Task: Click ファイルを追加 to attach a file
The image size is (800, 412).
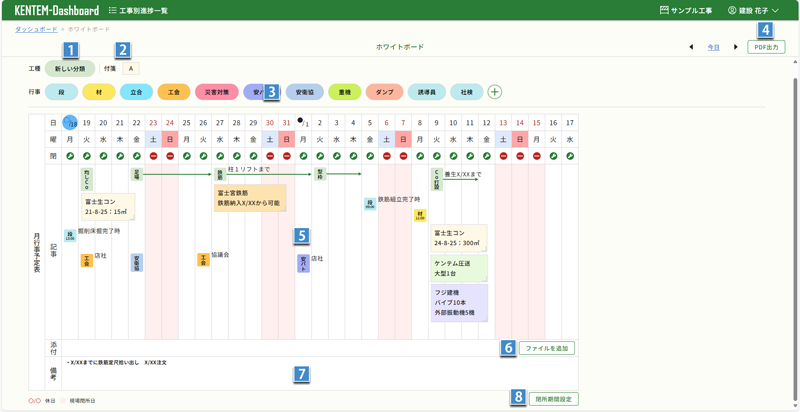Action: tap(546, 348)
